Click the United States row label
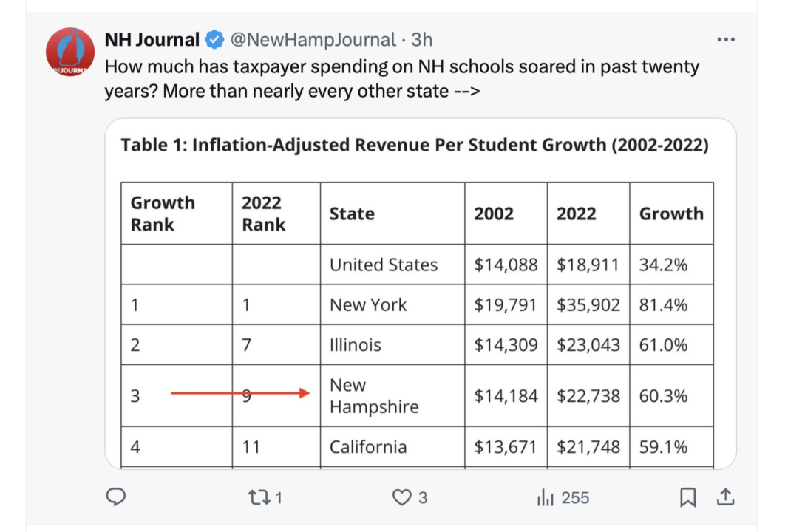 [x=384, y=265]
